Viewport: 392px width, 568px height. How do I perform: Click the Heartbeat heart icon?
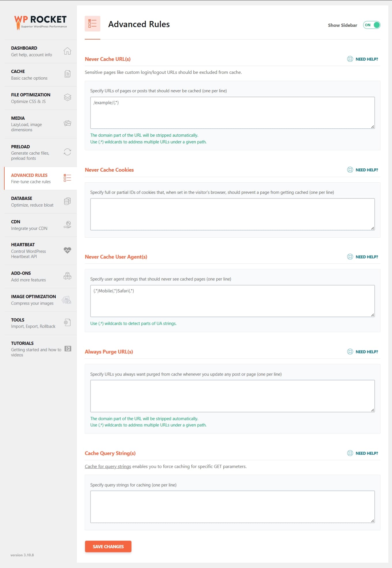(x=67, y=250)
